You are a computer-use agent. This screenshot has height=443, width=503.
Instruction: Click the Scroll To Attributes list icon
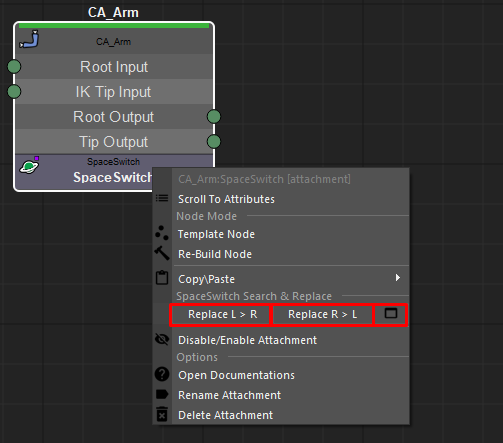162,198
